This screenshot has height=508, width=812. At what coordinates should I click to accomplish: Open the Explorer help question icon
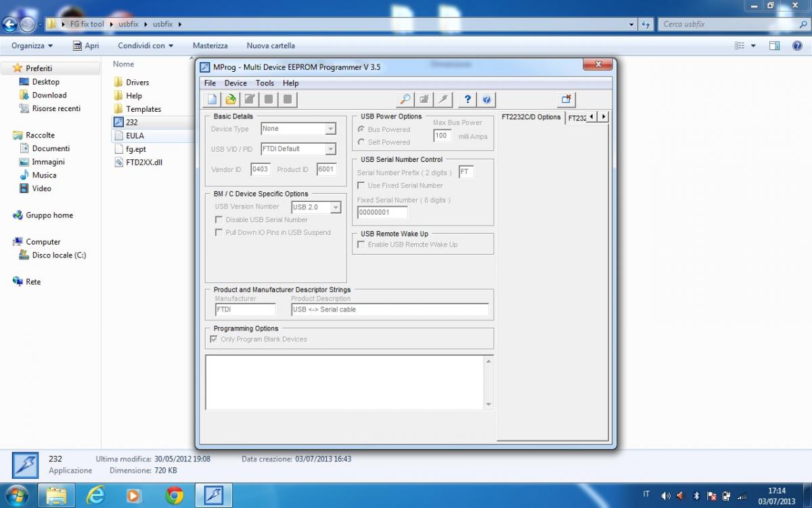click(796, 45)
